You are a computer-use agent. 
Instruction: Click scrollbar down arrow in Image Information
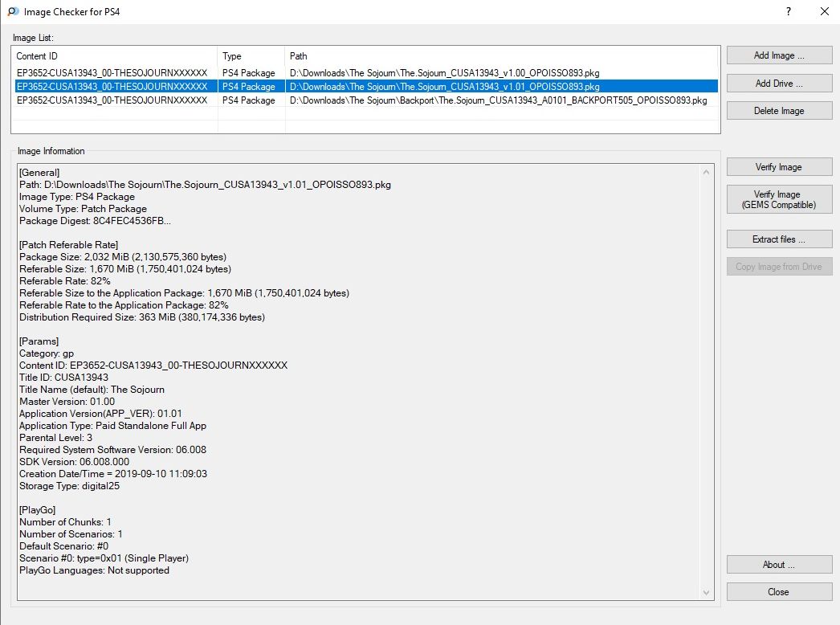click(707, 593)
